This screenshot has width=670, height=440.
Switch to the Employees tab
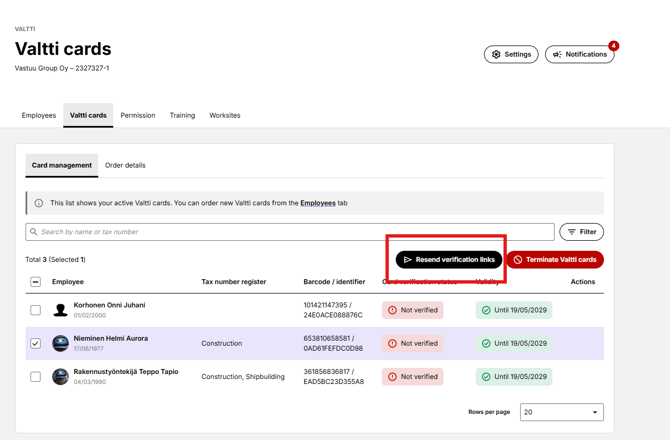pos(39,115)
